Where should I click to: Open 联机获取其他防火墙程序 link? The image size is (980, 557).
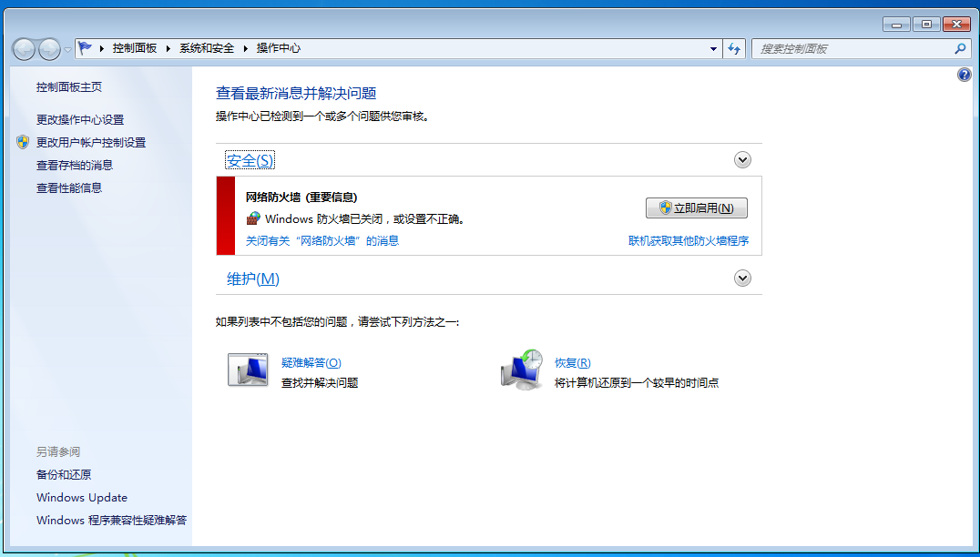(689, 240)
